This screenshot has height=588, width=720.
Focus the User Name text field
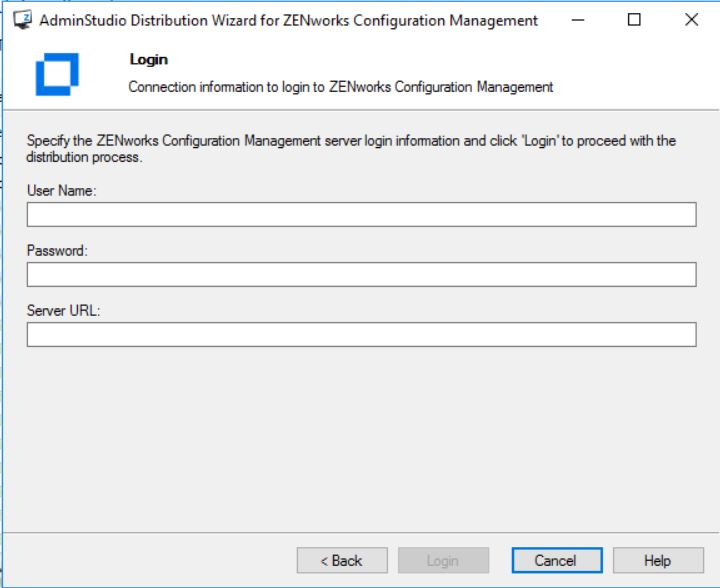click(361, 214)
